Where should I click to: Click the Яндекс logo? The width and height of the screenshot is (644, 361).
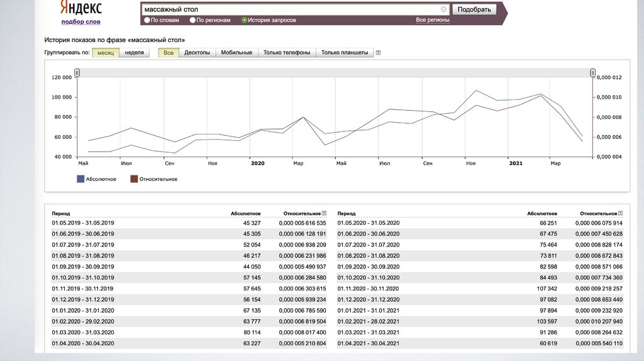coord(80,8)
